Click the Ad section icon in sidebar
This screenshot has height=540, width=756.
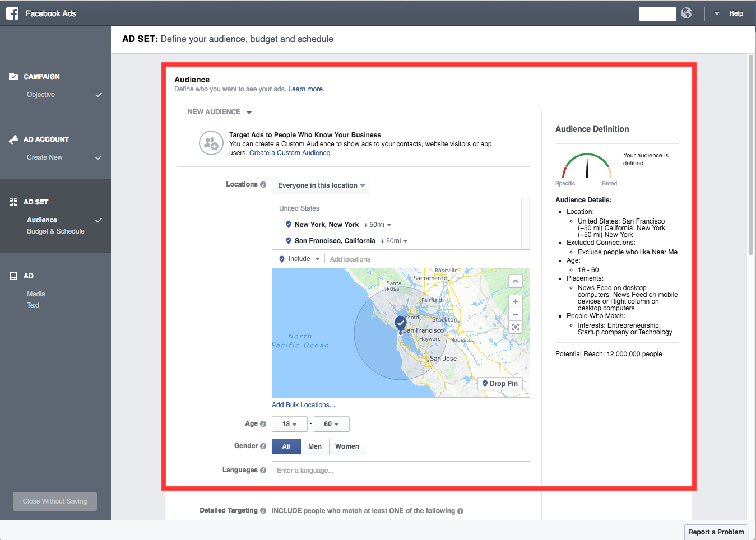(13, 276)
